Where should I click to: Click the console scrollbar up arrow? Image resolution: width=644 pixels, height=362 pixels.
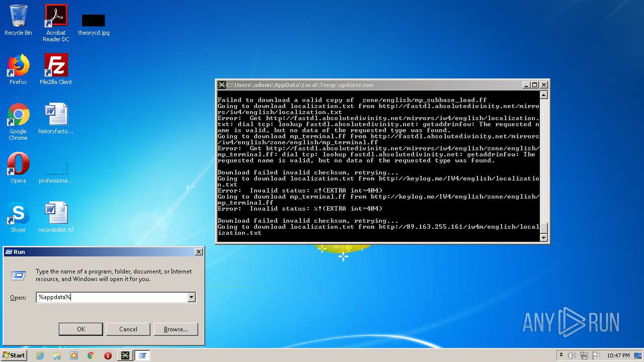[543, 95]
